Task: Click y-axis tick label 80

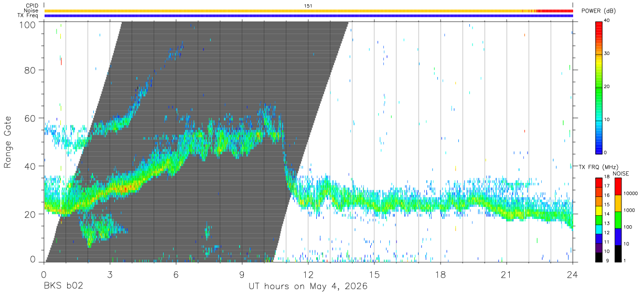Action: [x=30, y=70]
